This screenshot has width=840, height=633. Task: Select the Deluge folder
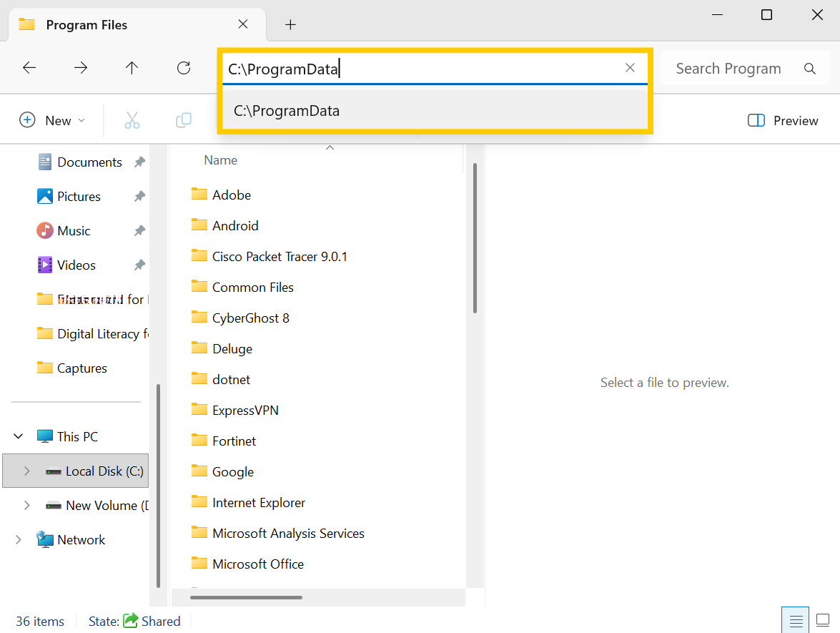[x=222, y=348]
